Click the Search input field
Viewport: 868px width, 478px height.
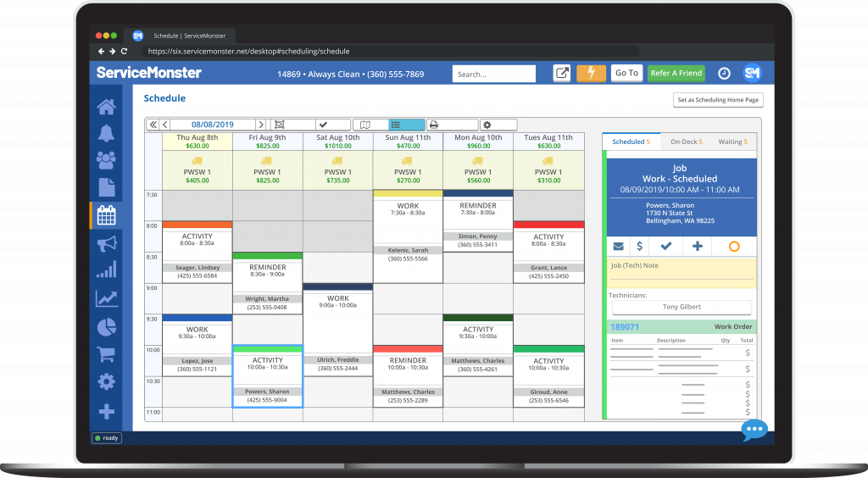494,74
